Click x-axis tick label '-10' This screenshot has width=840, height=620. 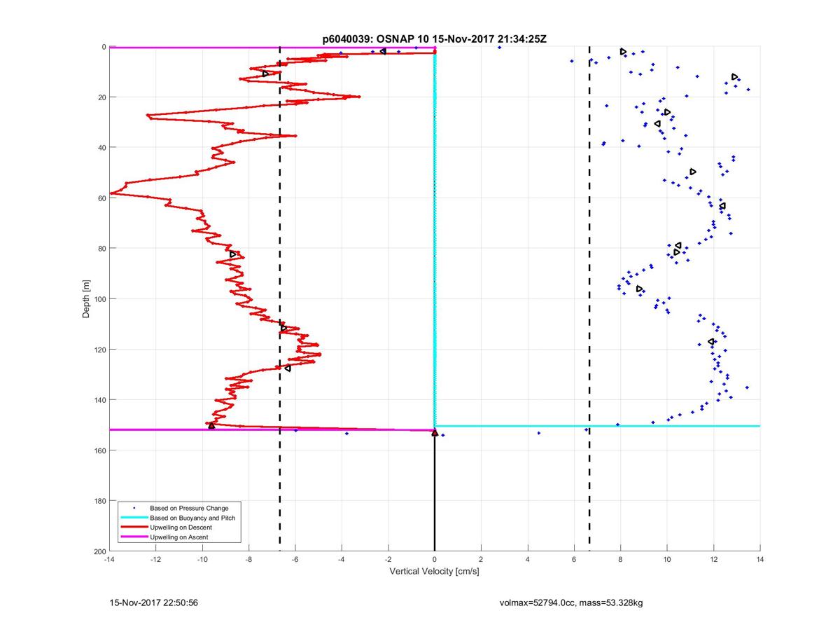pyautogui.click(x=202, y=560)
